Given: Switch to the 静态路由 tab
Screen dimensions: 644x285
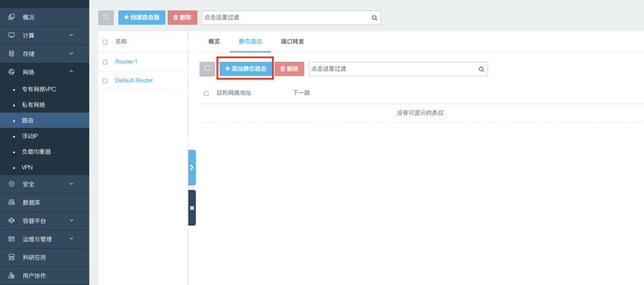Looking at the screenshot, I should (250, 42).
